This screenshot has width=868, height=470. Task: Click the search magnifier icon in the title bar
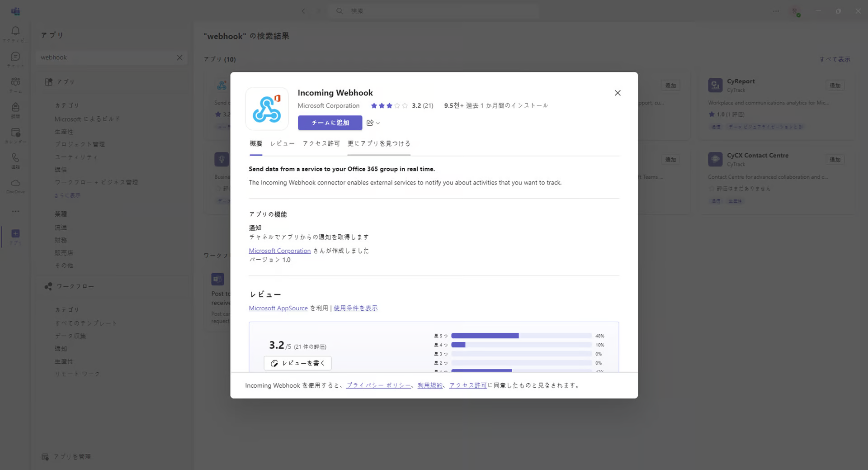340,11
